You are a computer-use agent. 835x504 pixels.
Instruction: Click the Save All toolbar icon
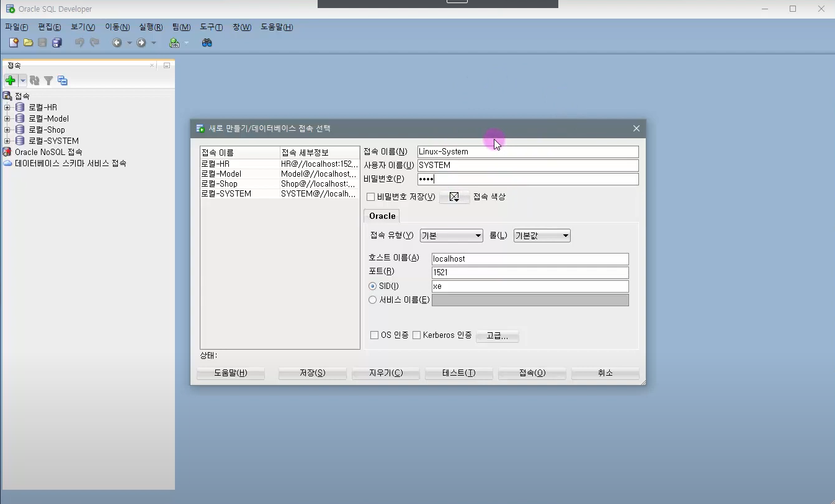point(57,43)
